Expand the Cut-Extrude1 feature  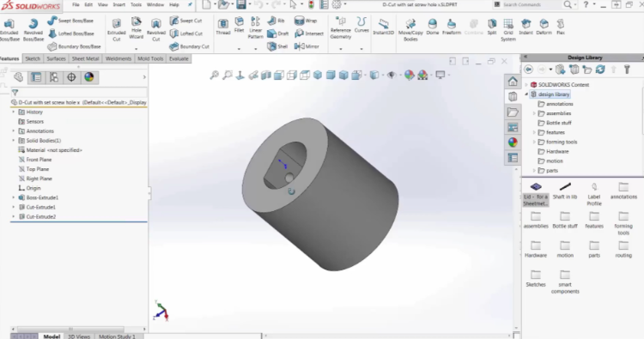(14, 207)
